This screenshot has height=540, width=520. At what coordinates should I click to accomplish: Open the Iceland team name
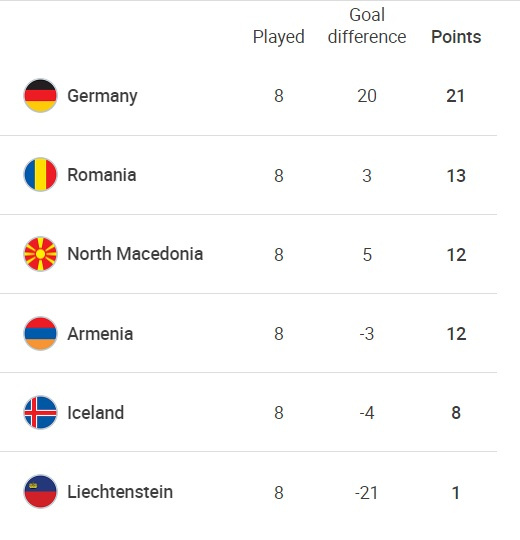click(95, 413)
